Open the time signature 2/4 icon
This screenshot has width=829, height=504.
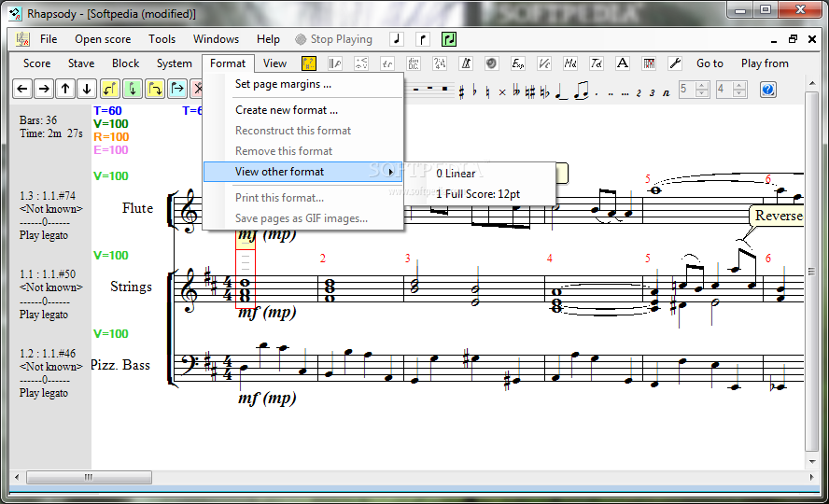click(440, 63)
